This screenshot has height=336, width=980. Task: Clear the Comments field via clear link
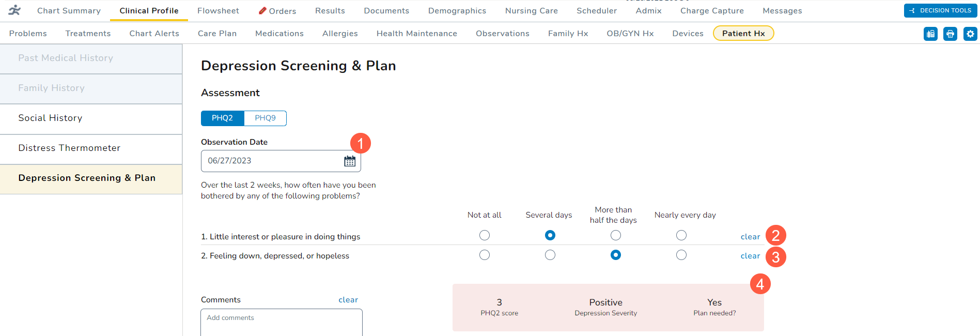348,300
